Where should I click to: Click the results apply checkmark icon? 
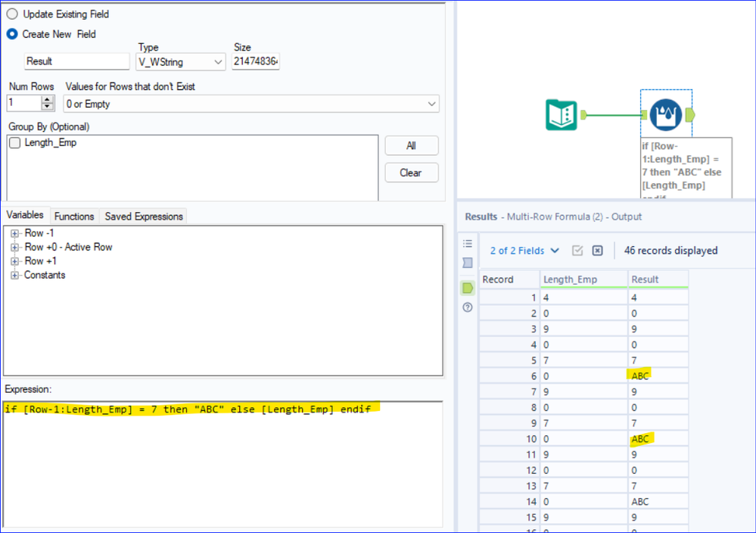(577, 251)
